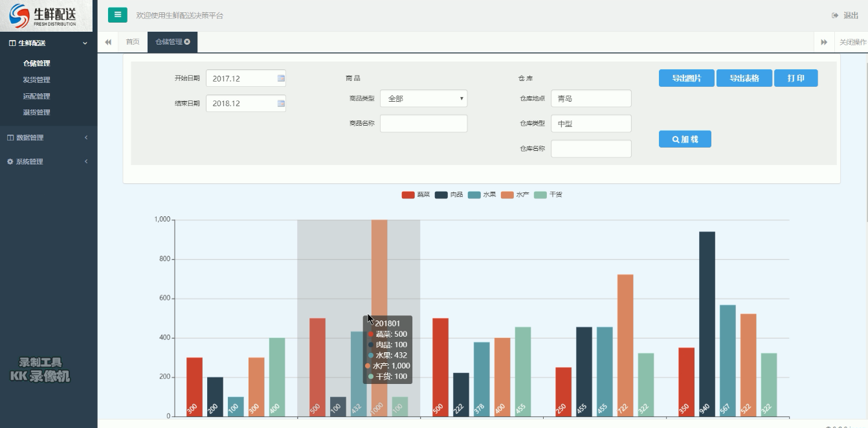Select 发货管理 in the sidebar
The width and height of the screenshot is (868, 428).
tap(37, 80)
